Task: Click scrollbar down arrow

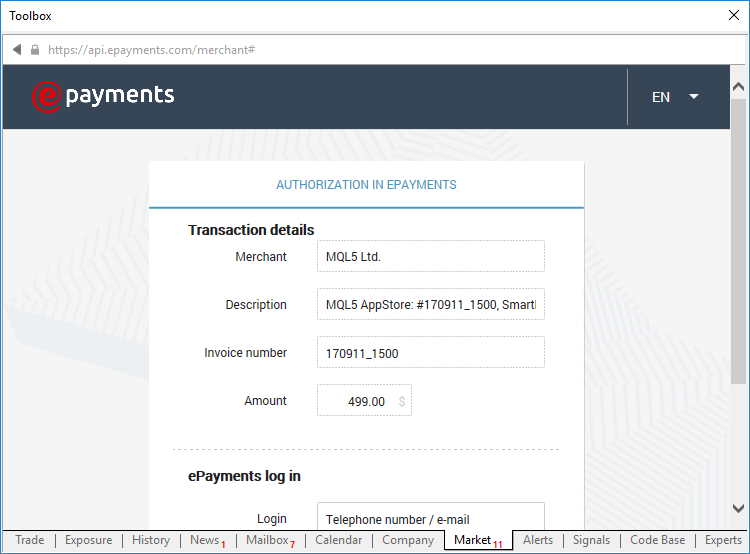Action: click(x=739, y=508)
